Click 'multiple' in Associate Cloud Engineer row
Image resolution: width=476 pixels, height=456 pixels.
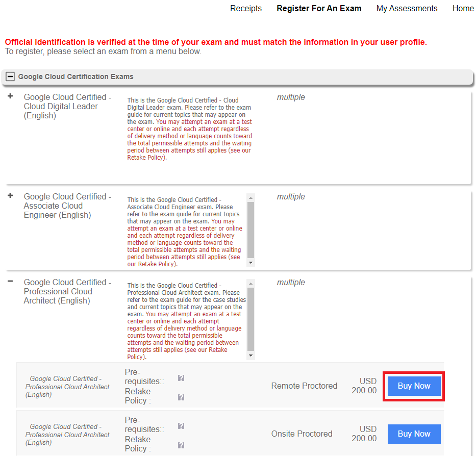290,197
